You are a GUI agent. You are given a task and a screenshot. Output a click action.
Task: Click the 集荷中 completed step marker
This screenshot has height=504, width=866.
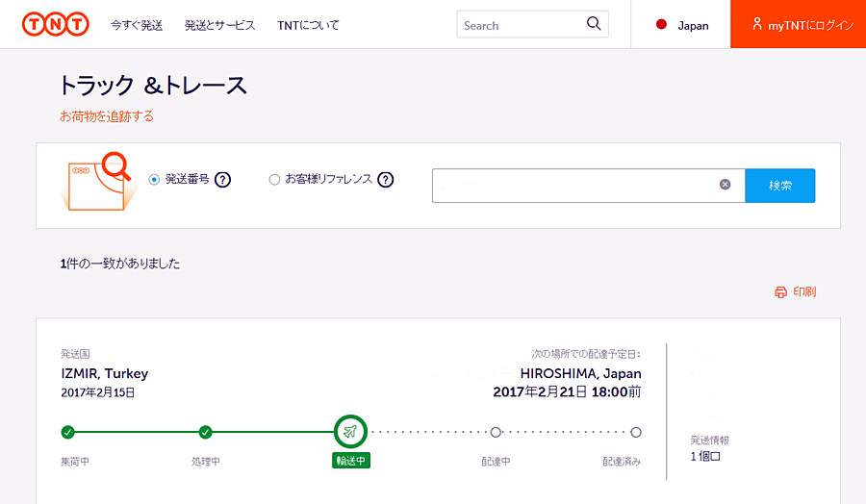tap(67, 432)
